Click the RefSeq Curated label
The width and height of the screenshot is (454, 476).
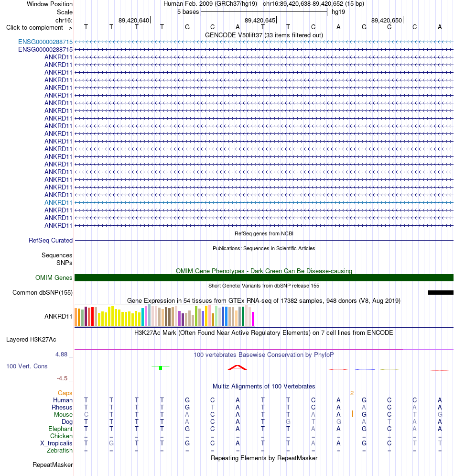point(51,241)
